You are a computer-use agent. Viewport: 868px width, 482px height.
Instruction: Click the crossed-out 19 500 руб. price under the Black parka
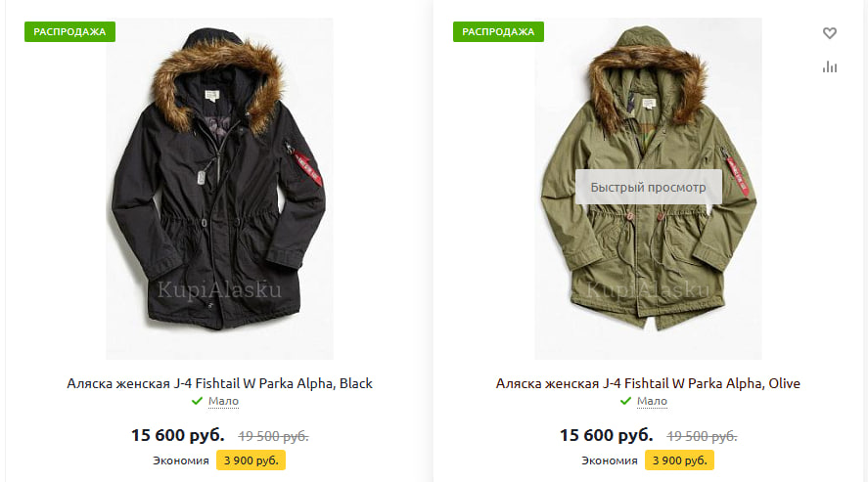tap(273, 436)
